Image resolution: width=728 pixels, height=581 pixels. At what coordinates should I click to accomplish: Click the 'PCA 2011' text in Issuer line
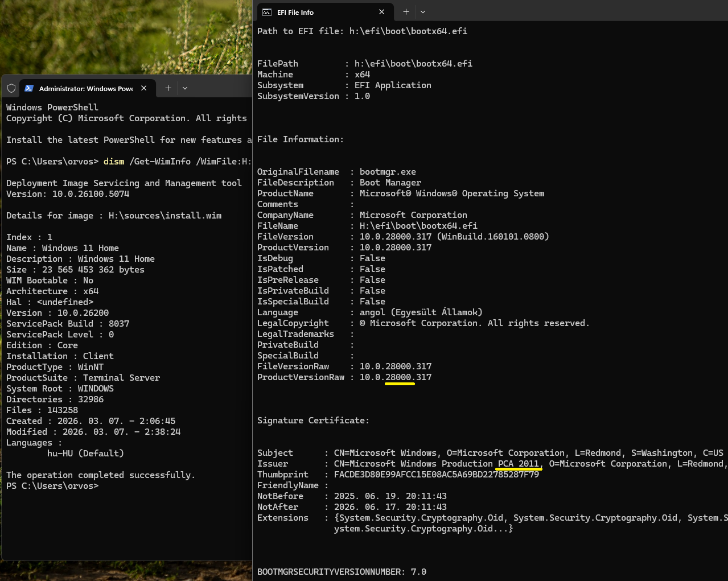(519, 464)
